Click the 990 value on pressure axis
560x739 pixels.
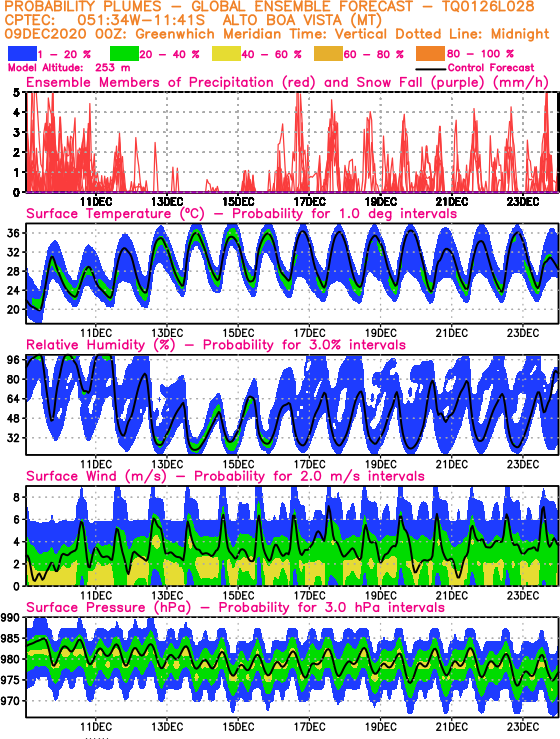pos(10,618)
